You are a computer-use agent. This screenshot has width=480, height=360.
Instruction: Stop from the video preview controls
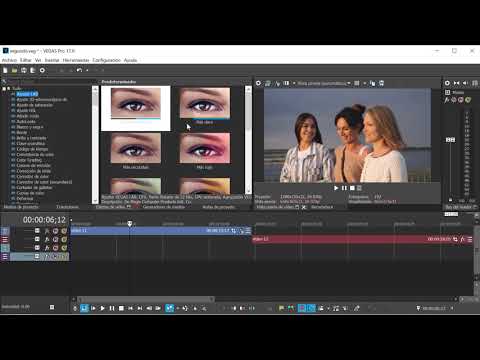pyautogui.click(x=352, y=188)
